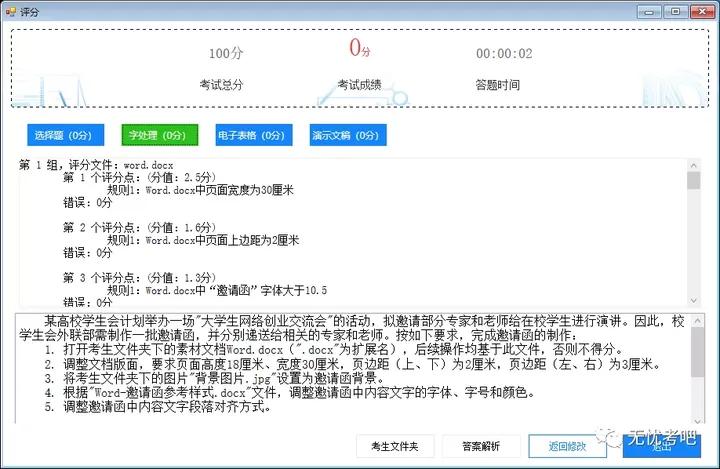Click 返回修改 button
Screen dimensions: 720x469
tap(567, 446)
